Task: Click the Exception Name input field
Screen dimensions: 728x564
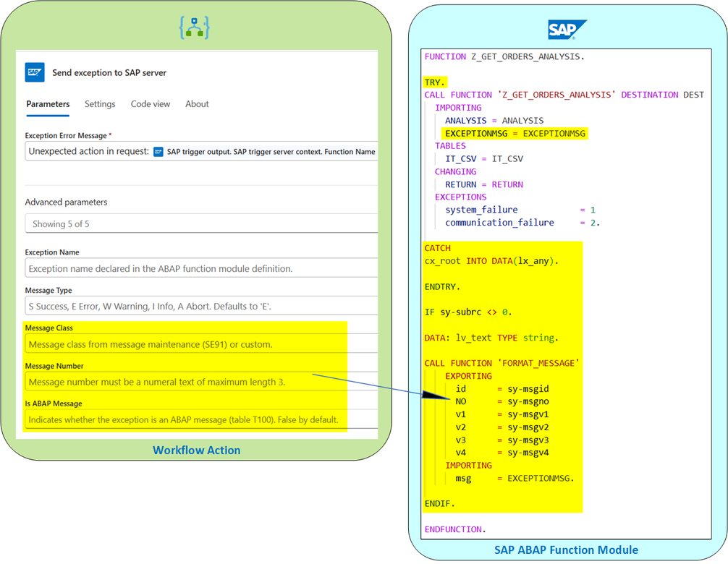Action: pos(201,268)
